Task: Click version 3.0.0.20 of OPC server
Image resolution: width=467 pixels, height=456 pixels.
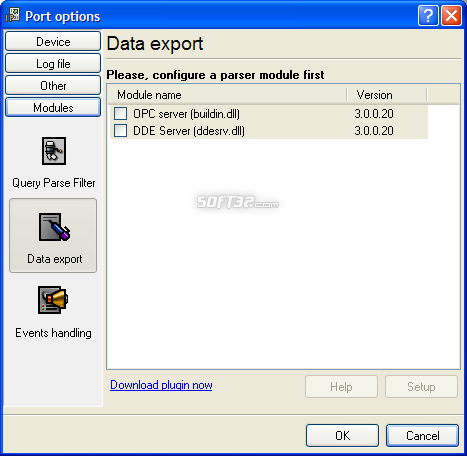Action: (x=374, y=114)
